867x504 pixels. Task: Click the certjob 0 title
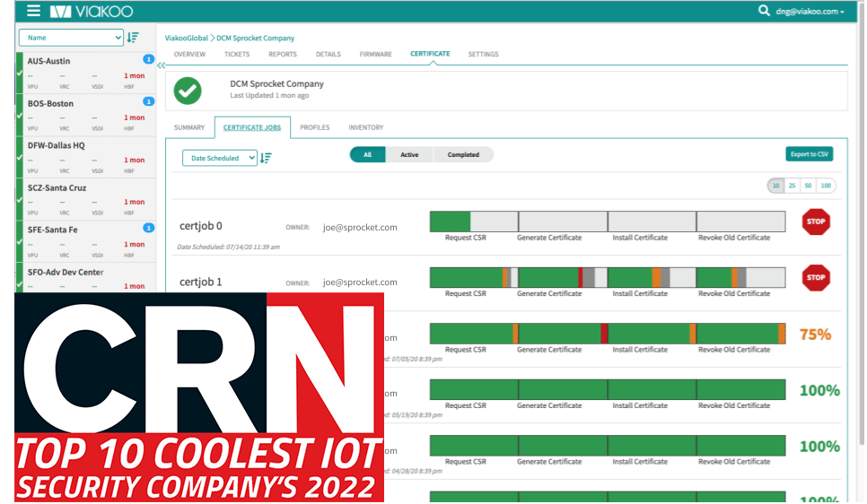201,226
